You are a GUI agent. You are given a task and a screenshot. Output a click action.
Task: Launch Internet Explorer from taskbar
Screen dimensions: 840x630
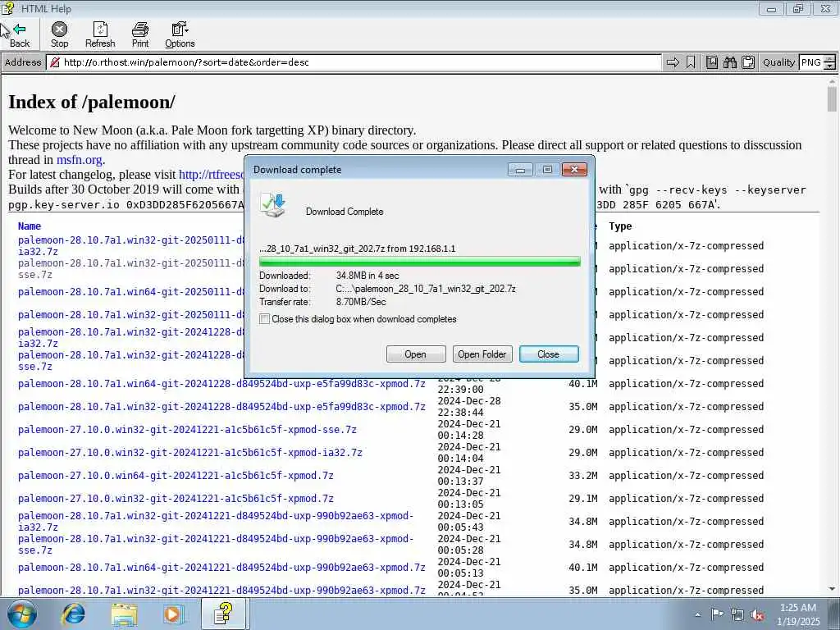(x=73, y=614)
